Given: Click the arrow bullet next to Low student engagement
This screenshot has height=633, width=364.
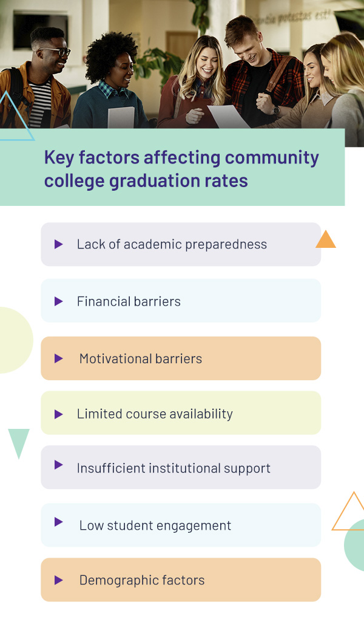Looking at the screenshot, I should (59, 522).
